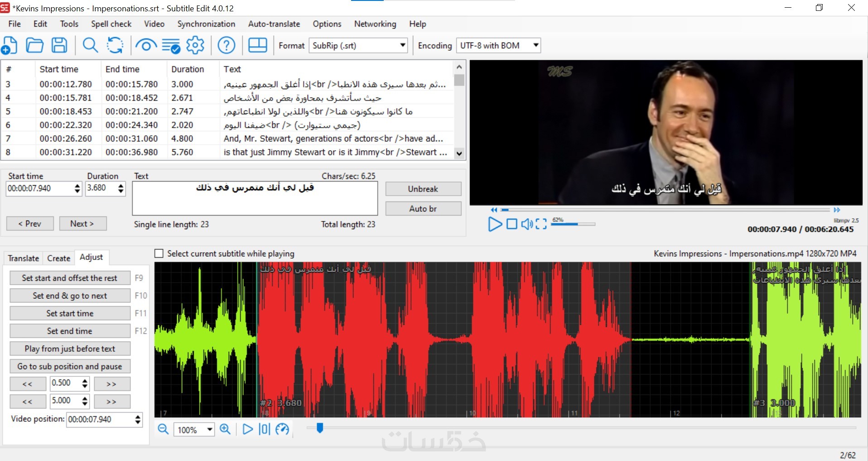Click the Set start time button
The height and width of the screenshot is (461, 868).
70,313
